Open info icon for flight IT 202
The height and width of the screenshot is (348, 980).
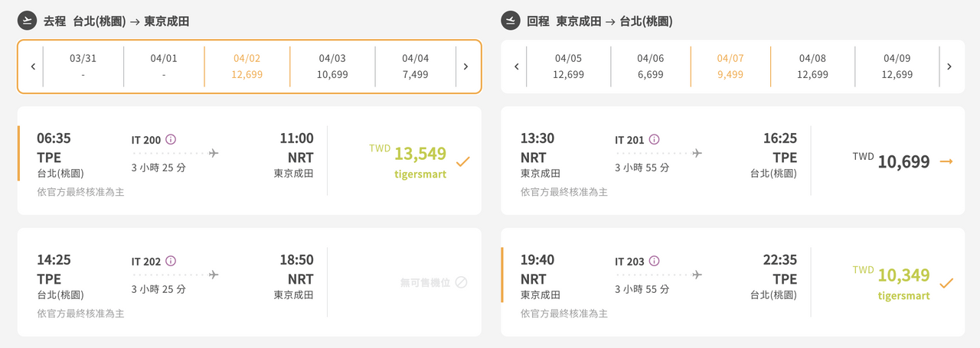[171, 261]
